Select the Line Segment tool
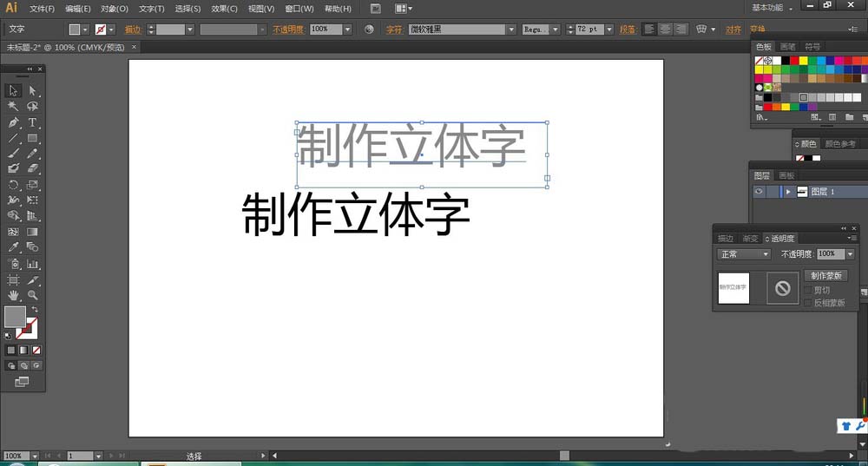Image resolution: width=868 pixels, height=466 pixels. 13,138
